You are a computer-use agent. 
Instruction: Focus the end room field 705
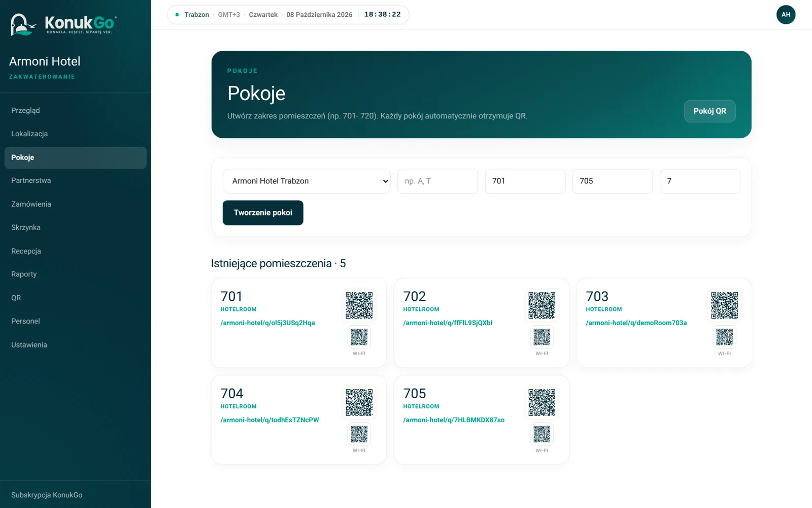[x=613, y=181]
